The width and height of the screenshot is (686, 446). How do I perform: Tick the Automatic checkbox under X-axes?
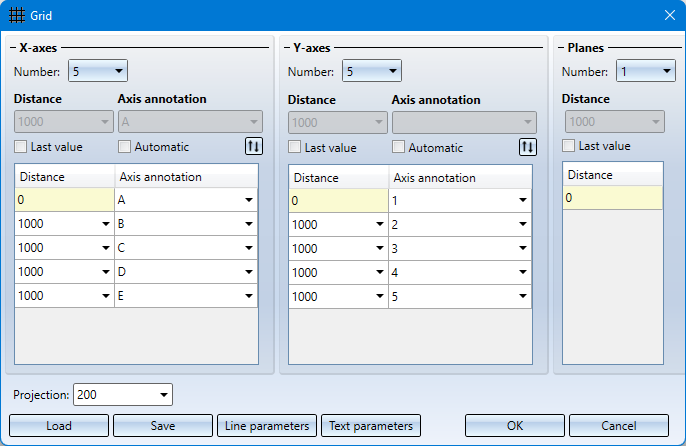124,147
